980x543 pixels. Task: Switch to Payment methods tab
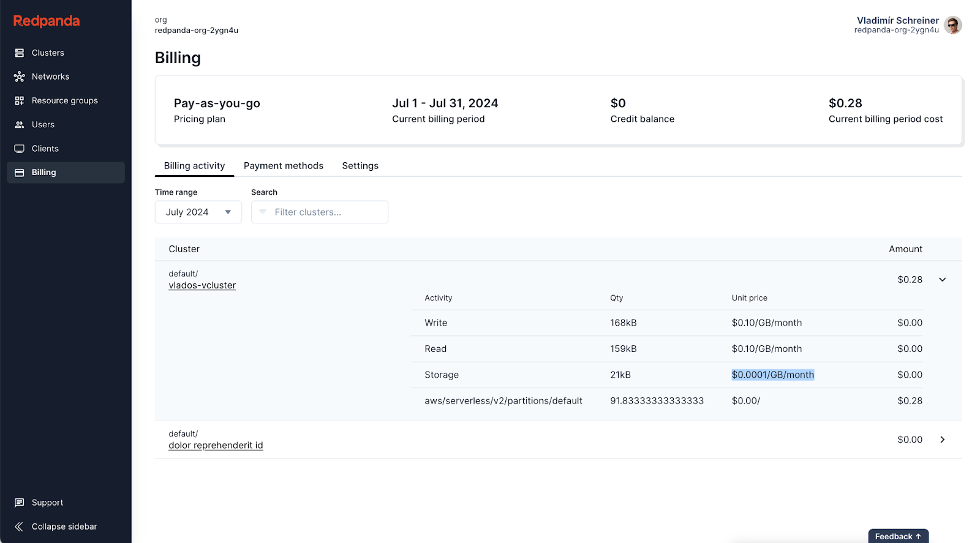click(x=284, y=166)
